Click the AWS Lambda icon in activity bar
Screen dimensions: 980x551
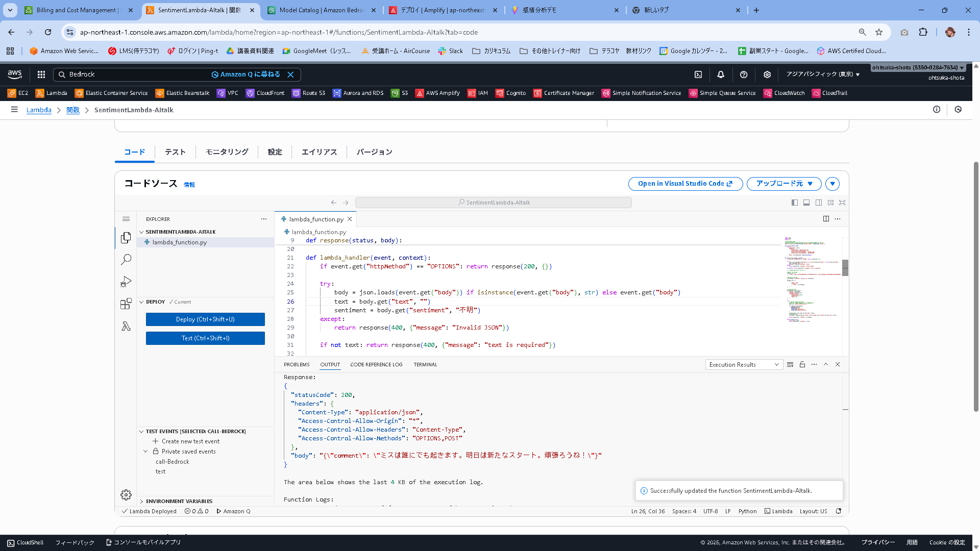(126, 326)
